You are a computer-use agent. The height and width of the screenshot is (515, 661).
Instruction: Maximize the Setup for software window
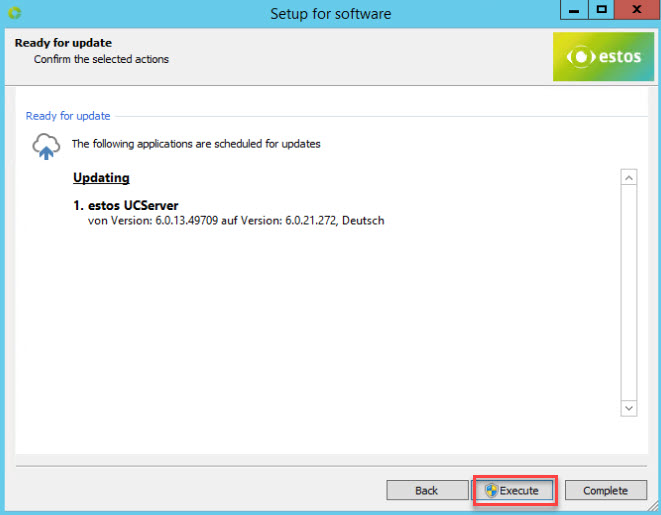pos(601,11)
